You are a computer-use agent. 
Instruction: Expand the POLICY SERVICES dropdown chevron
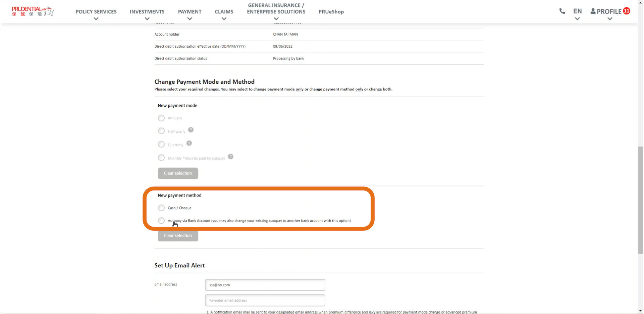point(96,19)
